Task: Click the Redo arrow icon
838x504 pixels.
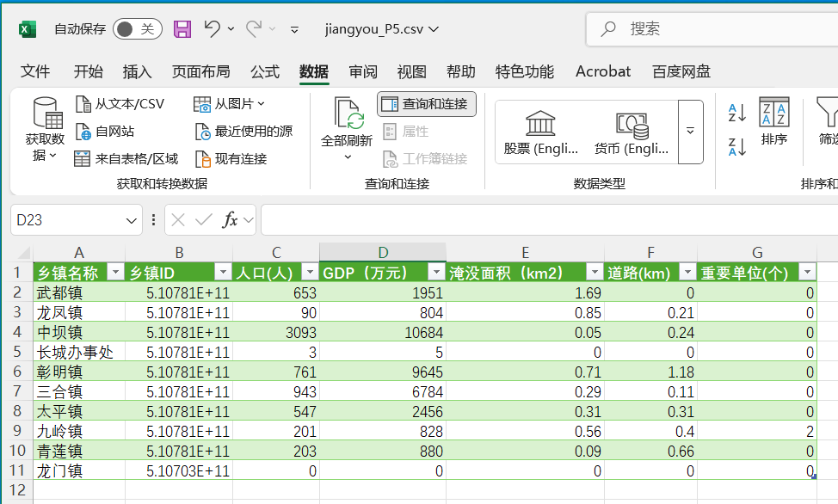Action: coord(253,28)
